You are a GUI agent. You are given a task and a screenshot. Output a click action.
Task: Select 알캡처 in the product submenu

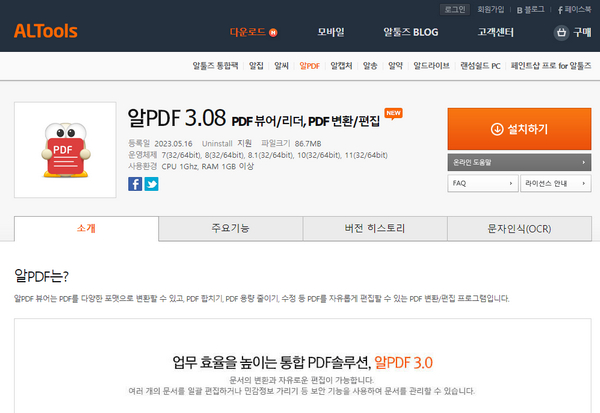point(341,66)
